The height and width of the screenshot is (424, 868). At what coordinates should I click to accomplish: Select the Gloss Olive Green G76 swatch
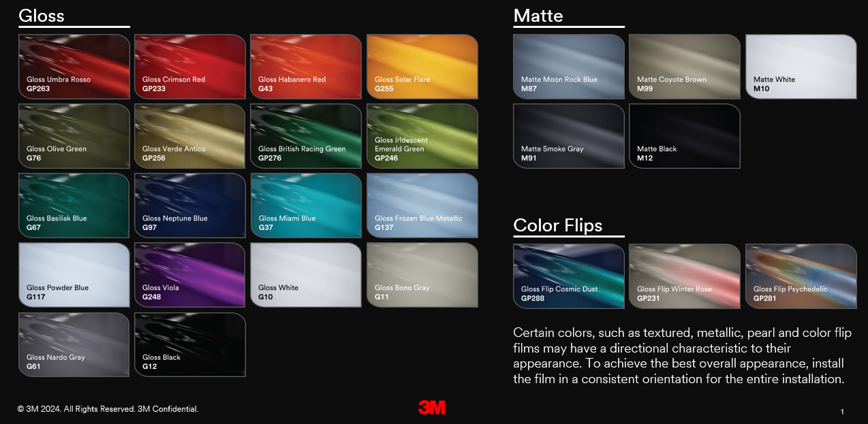click(x=74, y=136)
